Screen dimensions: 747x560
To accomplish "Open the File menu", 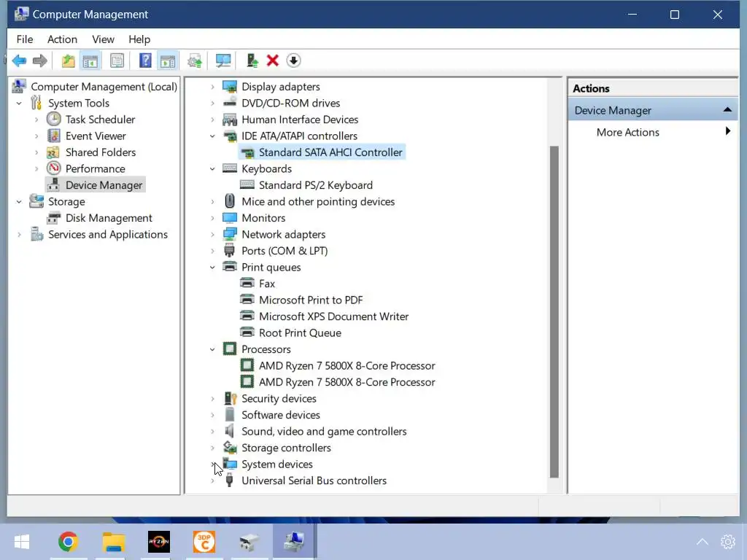I will 25,39.
